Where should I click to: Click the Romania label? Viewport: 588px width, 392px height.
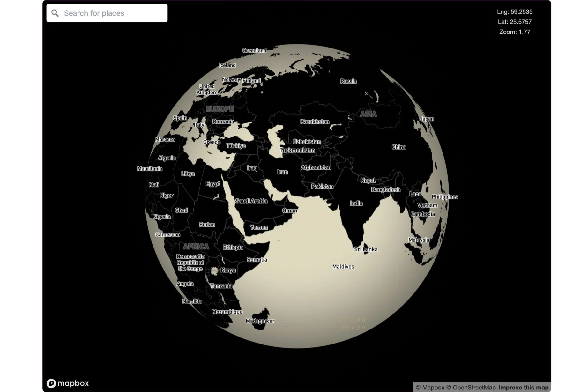pos(223,122)
